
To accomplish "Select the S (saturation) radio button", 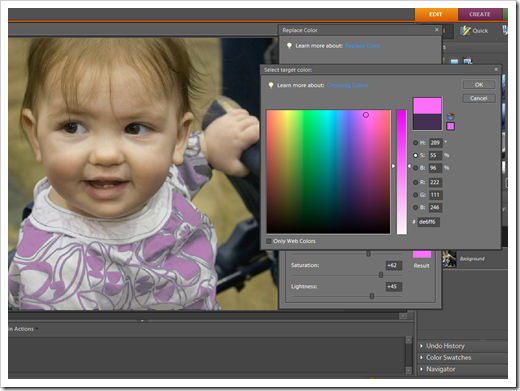I will (415, 155).
